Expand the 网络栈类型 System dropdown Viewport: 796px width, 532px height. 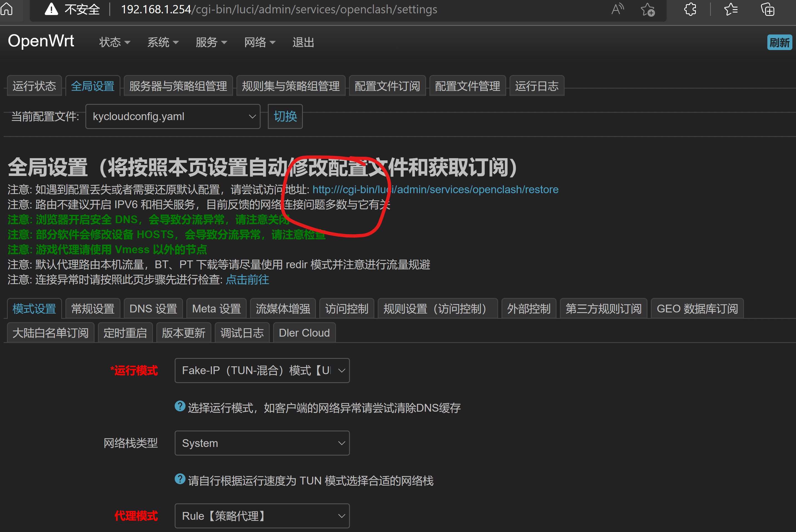[x=262, y=443]
